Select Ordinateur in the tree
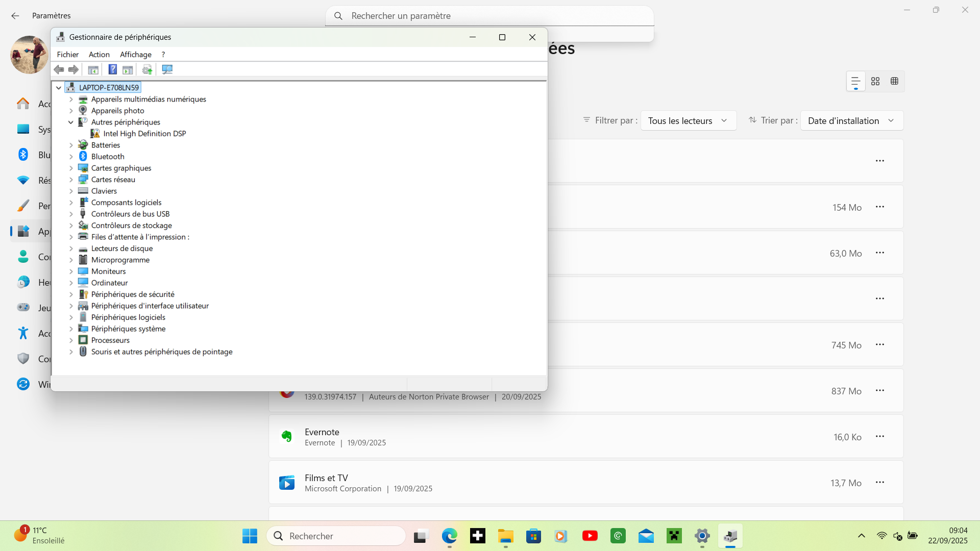 [109, 283]
